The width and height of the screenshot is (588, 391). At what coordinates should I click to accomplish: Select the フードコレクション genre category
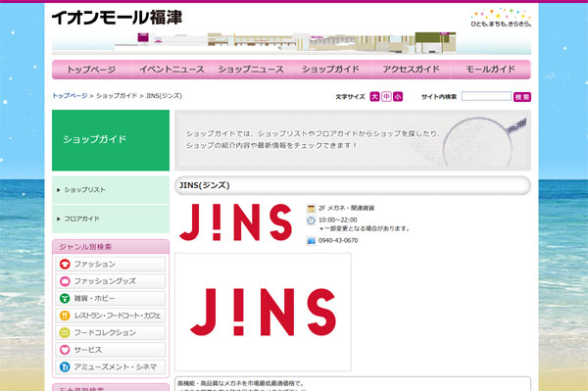[x=110, y=332]
